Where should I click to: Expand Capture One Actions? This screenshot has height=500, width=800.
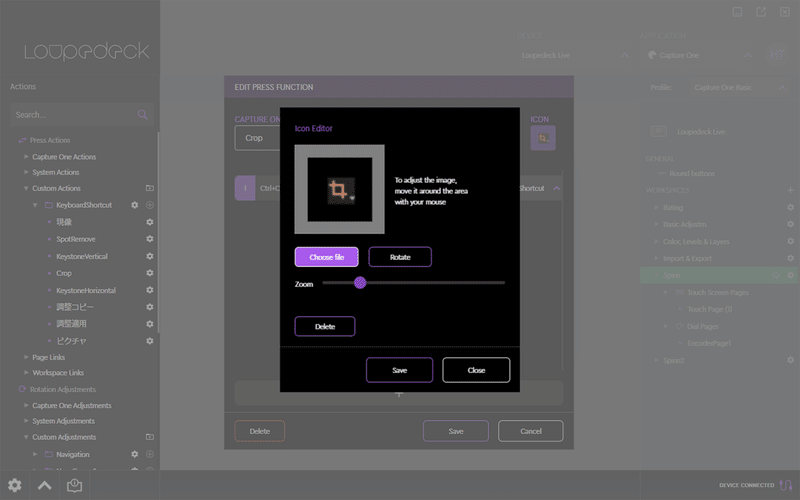point(26,157)
